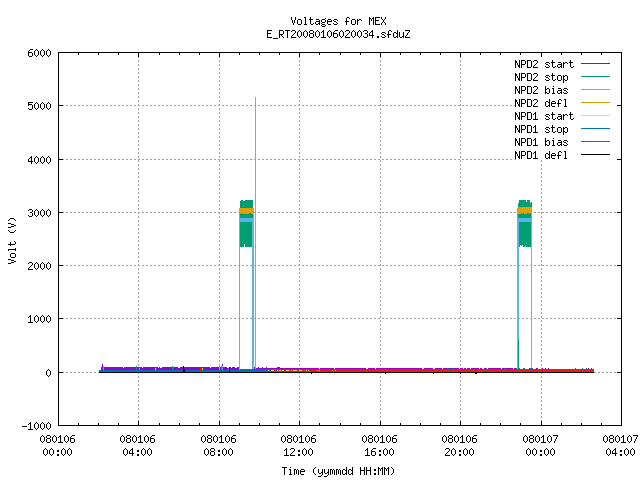
Task: Click the y-axis value 6000
Action: (x=39, y=53)
